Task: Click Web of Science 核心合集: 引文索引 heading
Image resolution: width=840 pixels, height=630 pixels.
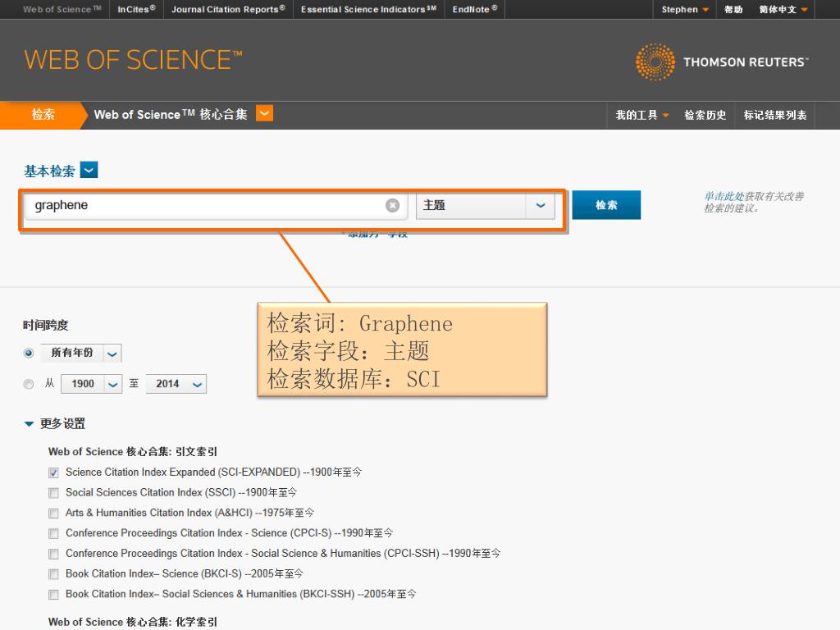Action: (132, 452)
